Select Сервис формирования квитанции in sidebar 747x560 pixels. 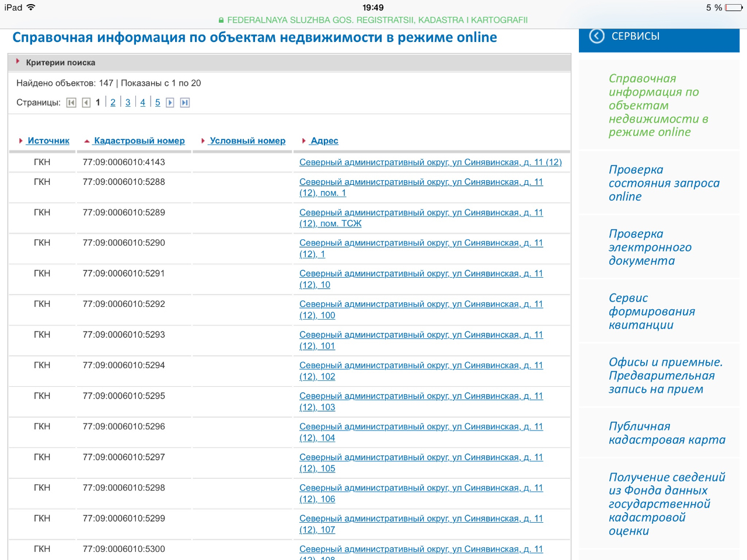pos(651,311)
